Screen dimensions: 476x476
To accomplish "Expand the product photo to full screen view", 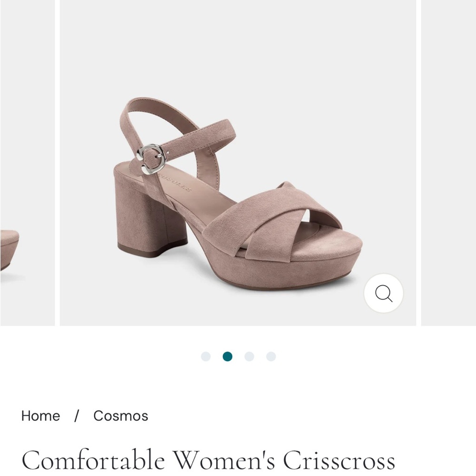I will [x=384, y=293].
